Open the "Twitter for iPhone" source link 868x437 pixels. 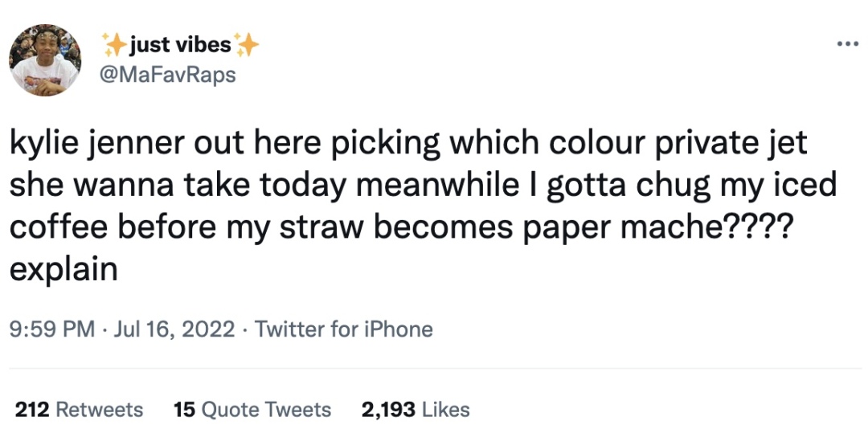coord(344,329)
